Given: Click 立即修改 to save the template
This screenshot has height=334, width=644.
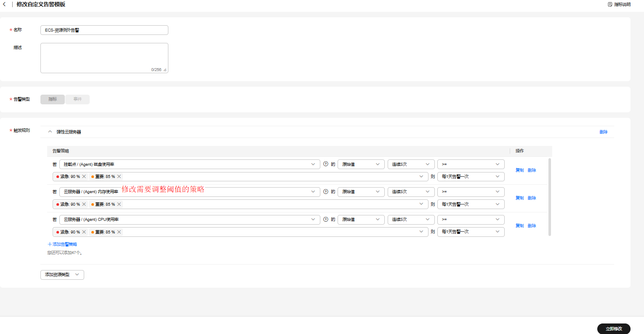Looking at the screenshot, I should point(613,329).
